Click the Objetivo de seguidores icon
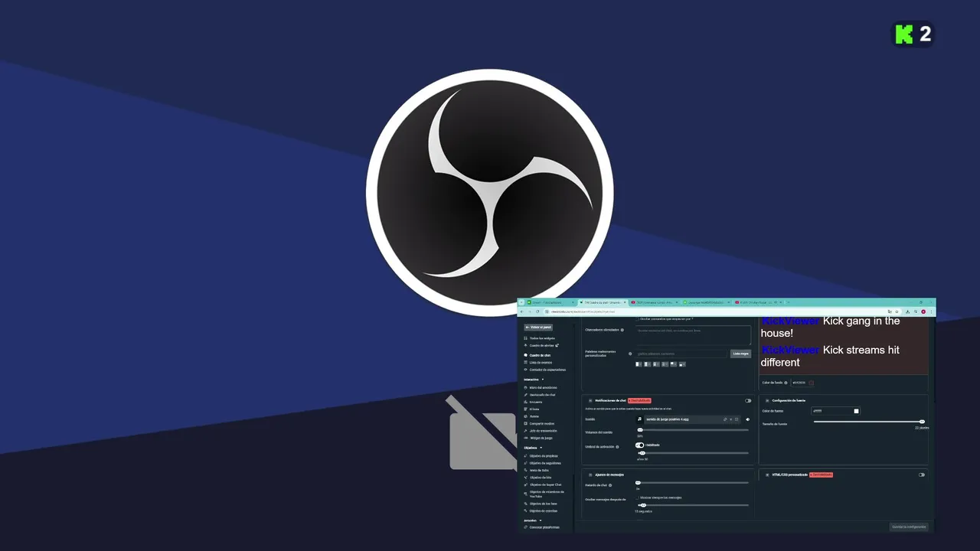Viewport: 980px width, 551px height. click(525, 463)
